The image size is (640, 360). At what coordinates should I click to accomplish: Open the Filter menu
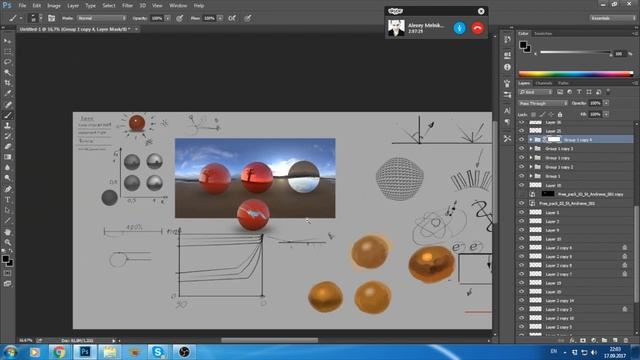pyautogui.click(x=127, y=6)
